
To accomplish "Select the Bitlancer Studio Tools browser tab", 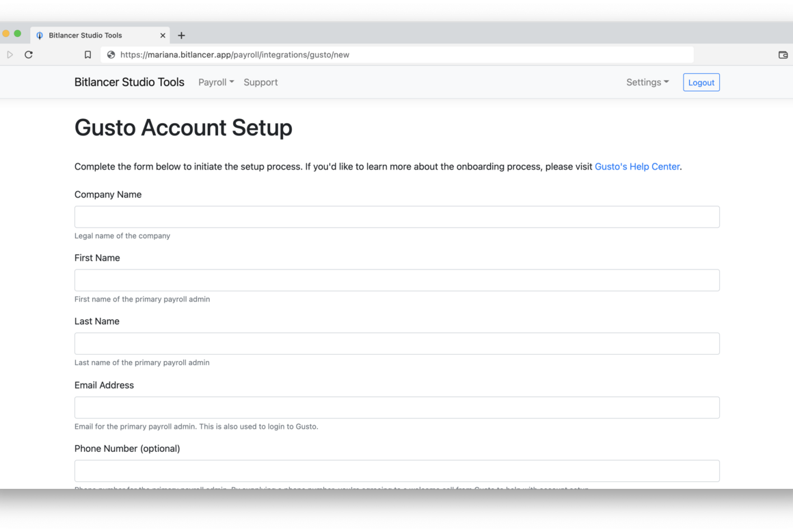I will coord(100,35).
